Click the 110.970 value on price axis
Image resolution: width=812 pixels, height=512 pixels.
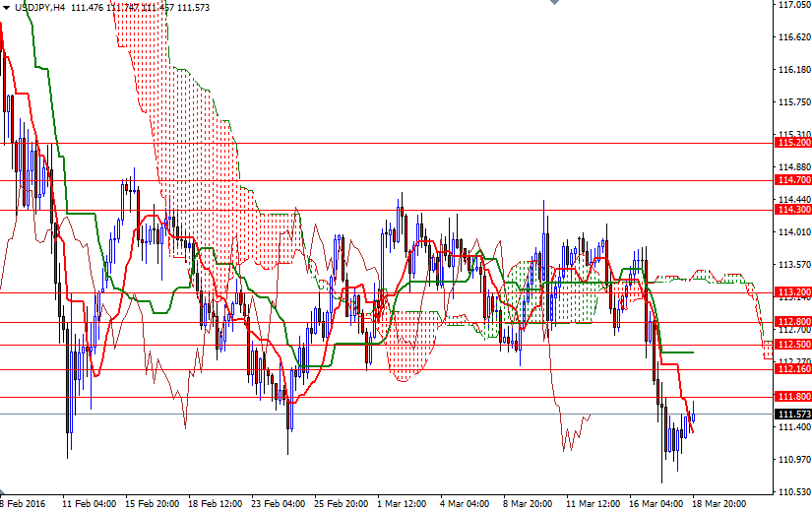pos(794,459)
